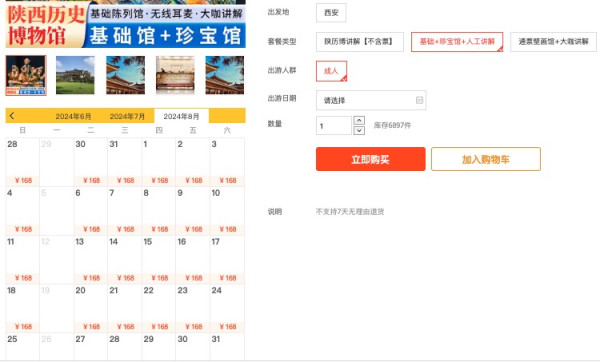The image size is (600, 362).
Task: Pick August 21 in the calendar
Action: coord(125,308)
